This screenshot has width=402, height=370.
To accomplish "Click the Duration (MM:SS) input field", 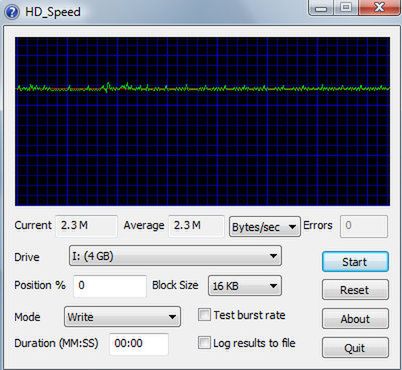I will point(139,343).
